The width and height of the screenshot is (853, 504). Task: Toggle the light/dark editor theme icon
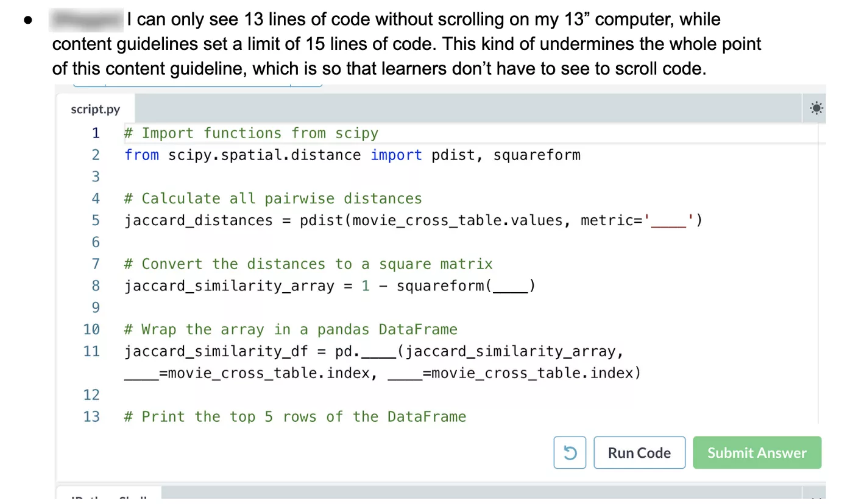click(x=816, y=109)
